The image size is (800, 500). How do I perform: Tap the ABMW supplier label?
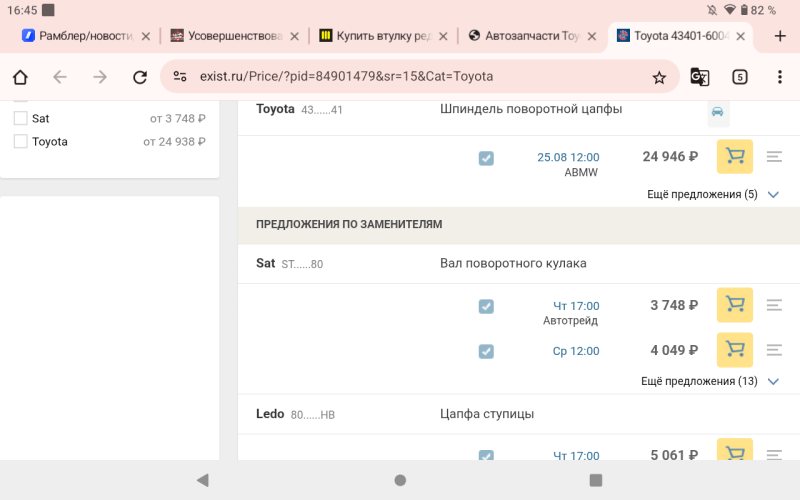click(x=581, y=172)
